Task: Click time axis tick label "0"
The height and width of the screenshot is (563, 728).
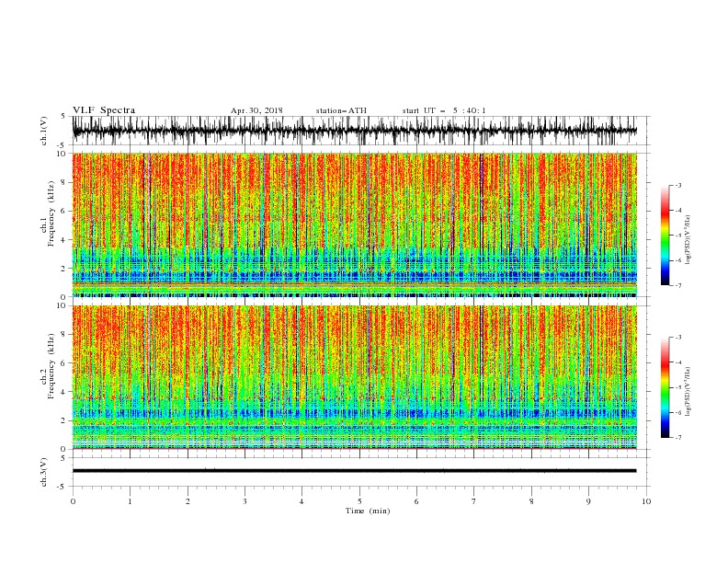Action: (x=73, y=501)
